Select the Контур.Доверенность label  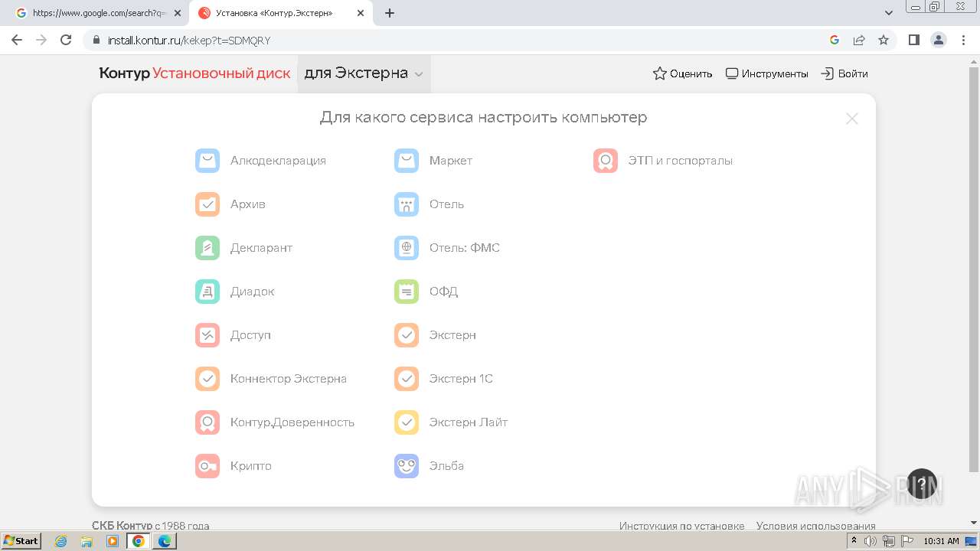292,422
